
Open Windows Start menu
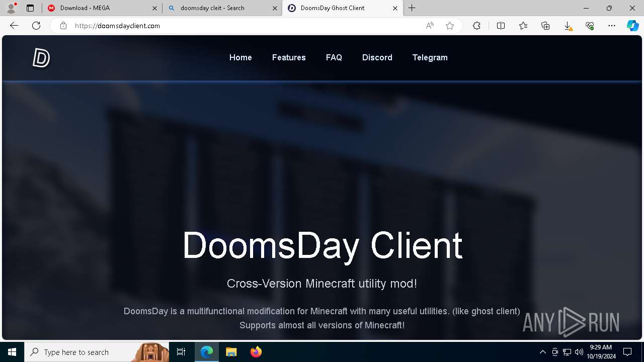pos(12,352)
